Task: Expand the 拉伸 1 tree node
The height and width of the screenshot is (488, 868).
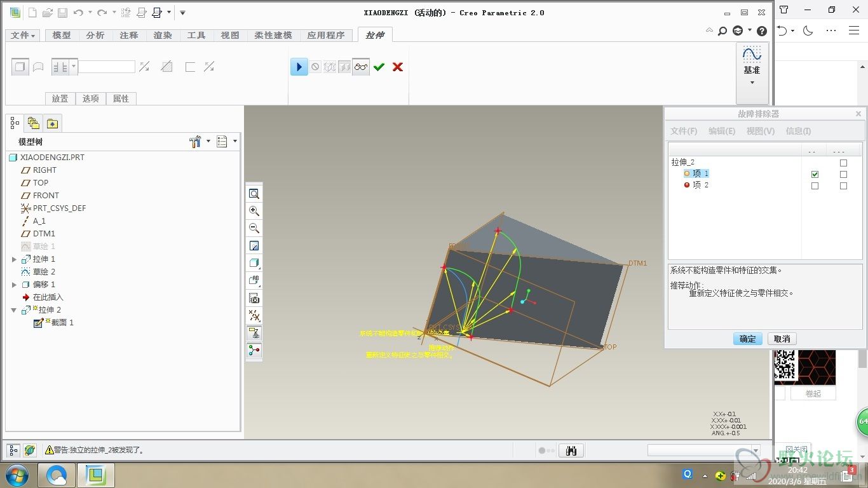Action: click(14, 259)
